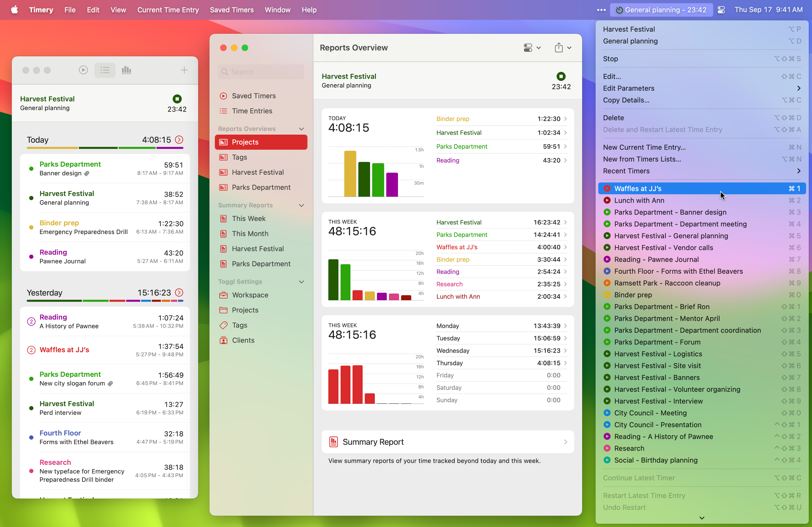Choose Delete in timer menu

coord(702,118)
